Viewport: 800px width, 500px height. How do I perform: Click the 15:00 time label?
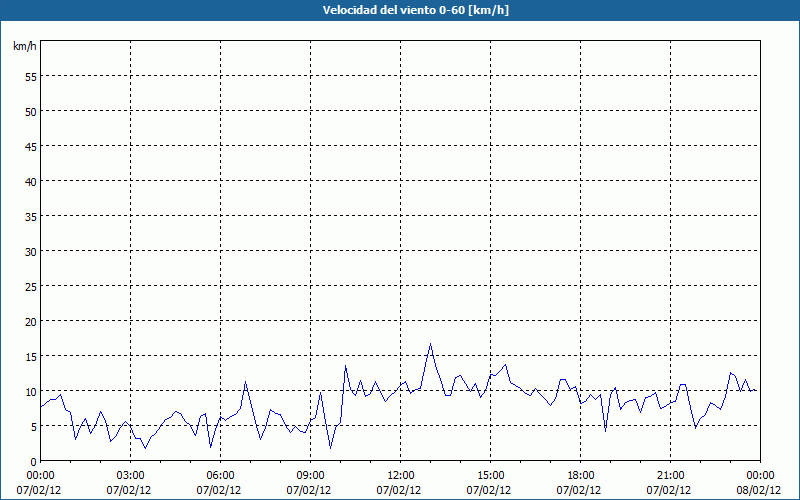490,476
